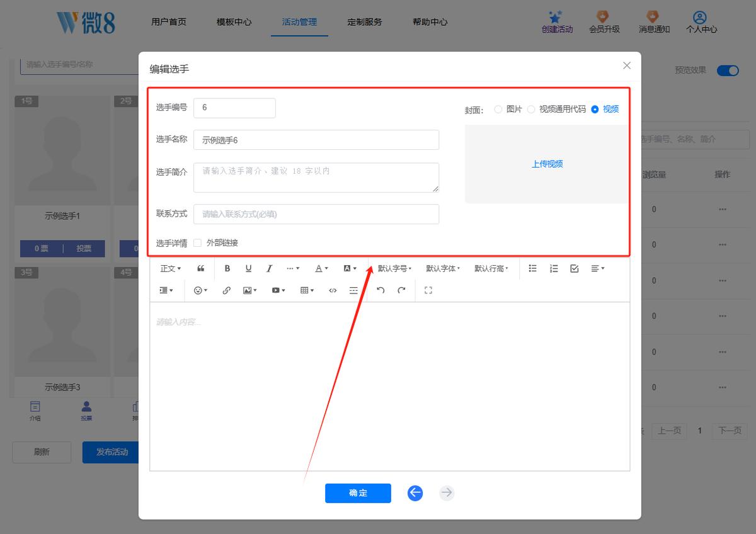The image size is (756, 534).
Task: Insert a blockquote in the editor
Action: click(201, 268)
